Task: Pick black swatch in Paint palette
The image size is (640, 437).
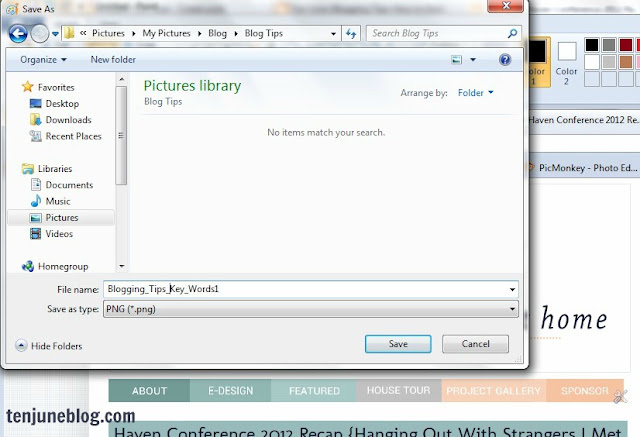Action: click(592, 45)
